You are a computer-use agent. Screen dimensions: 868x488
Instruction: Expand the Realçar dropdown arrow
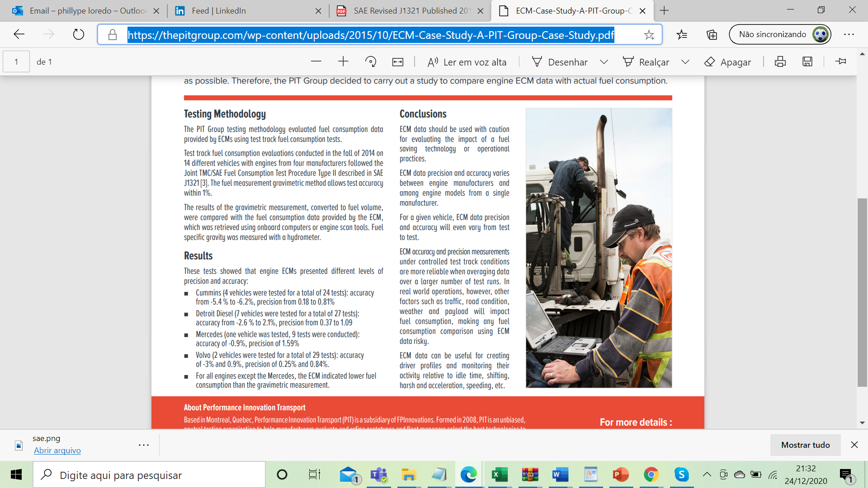(685, 62)
